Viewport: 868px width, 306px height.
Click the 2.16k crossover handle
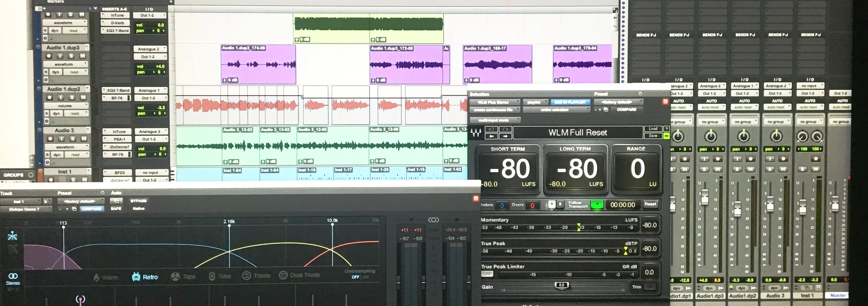[x=229, y=226]
